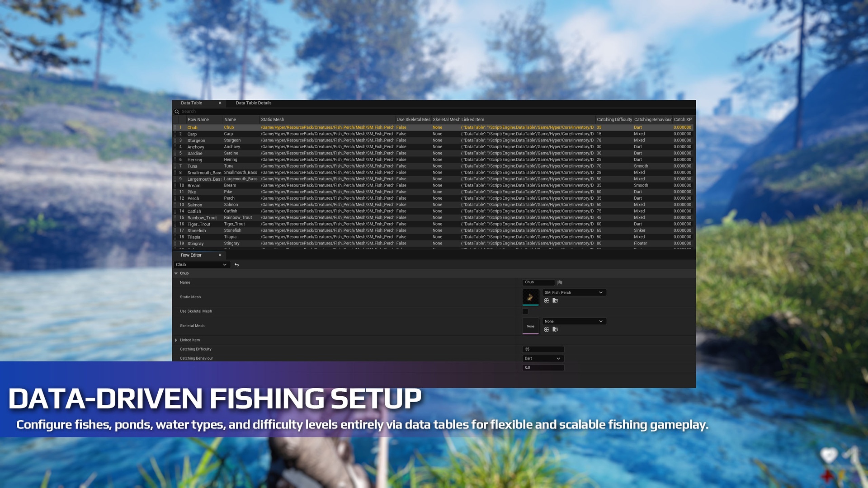This screenshot has height=488, width=868.
Task: Select the Catfish row
Action: (x=434, y=211)
